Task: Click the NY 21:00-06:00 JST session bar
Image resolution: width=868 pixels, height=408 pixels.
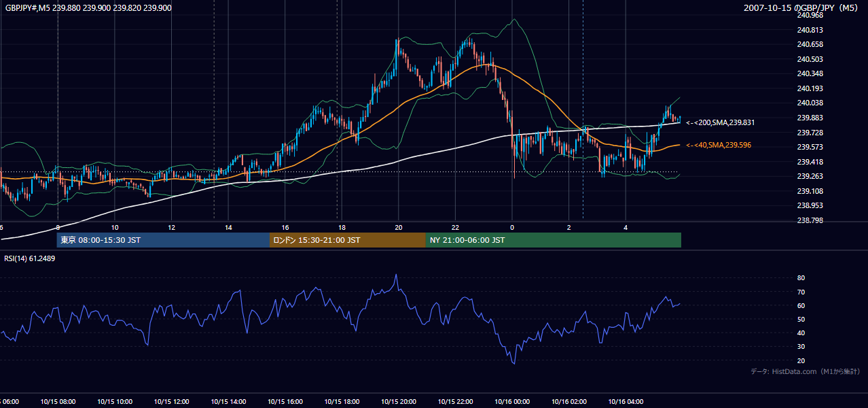Action: (x=554, y=240)
